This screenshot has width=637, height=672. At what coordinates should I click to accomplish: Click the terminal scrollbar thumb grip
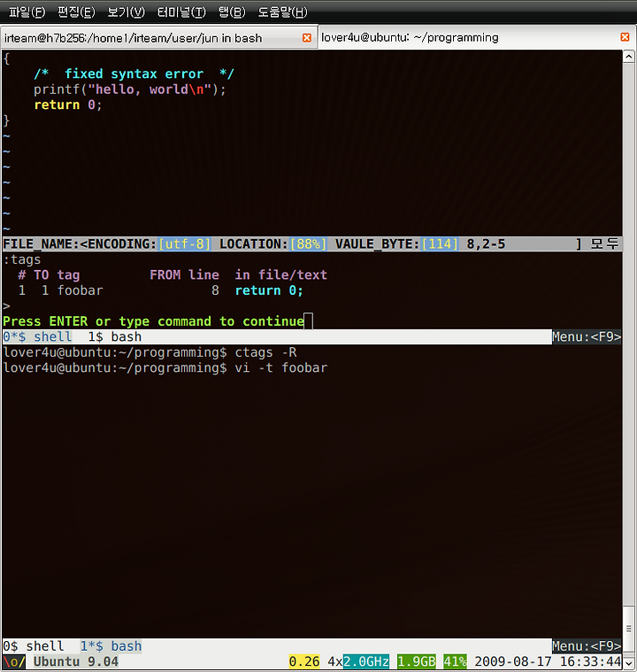coord(628,629)
